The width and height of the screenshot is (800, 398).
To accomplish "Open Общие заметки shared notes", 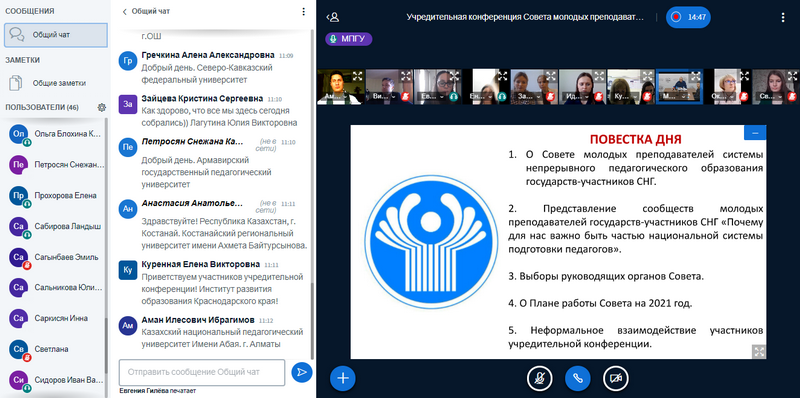I will coord(56,83).
